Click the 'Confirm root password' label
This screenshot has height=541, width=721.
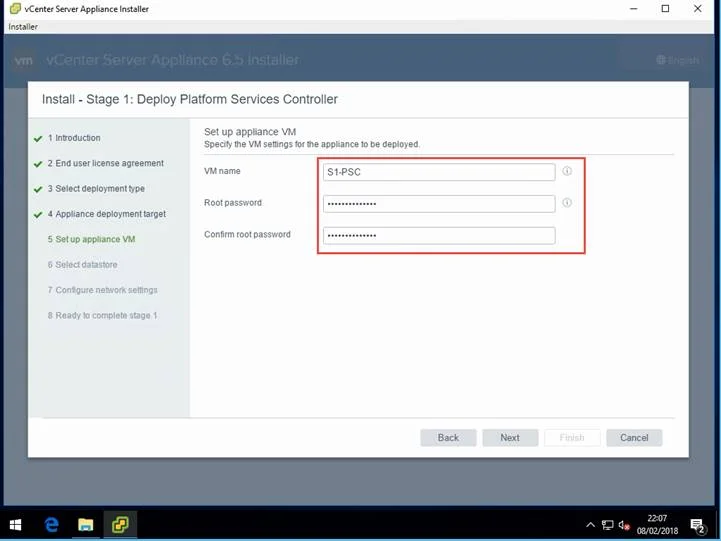click(247, 234)
